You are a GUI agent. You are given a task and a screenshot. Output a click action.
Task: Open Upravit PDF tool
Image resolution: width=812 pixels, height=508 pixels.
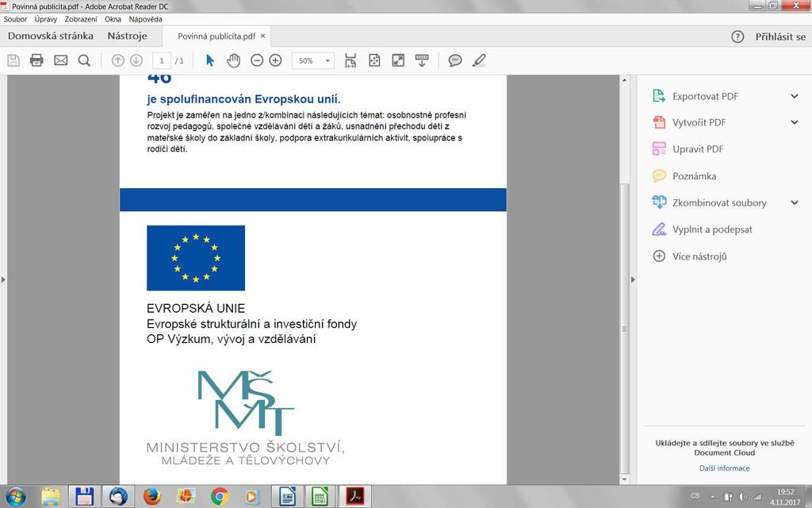697,149
